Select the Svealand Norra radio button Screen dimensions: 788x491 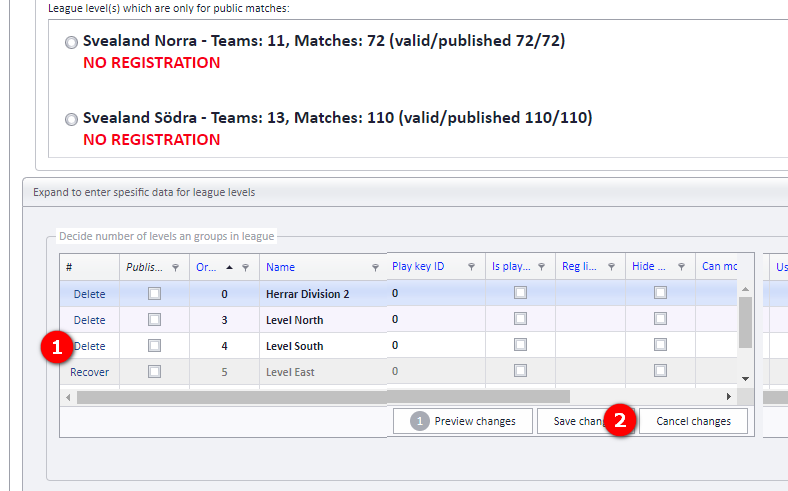(71, 42)
